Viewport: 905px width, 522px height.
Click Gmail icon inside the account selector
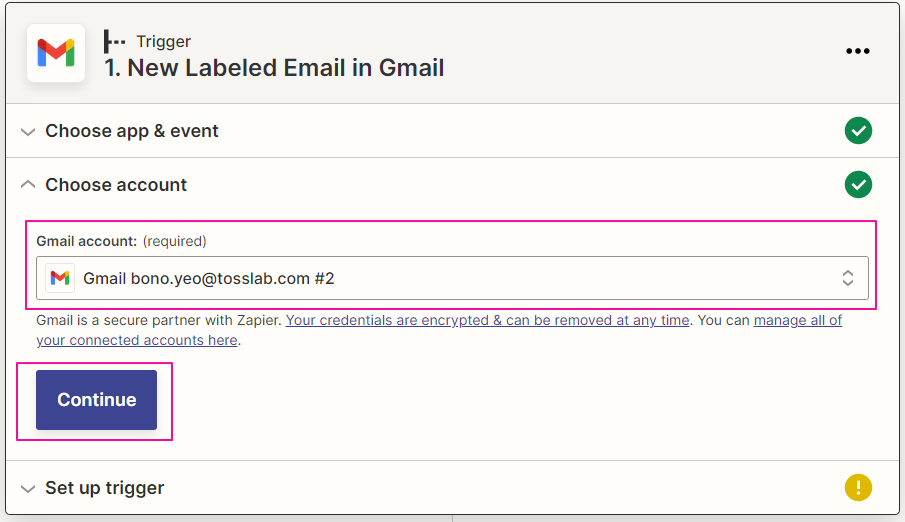pyautogui.click(x=60, y=278)
